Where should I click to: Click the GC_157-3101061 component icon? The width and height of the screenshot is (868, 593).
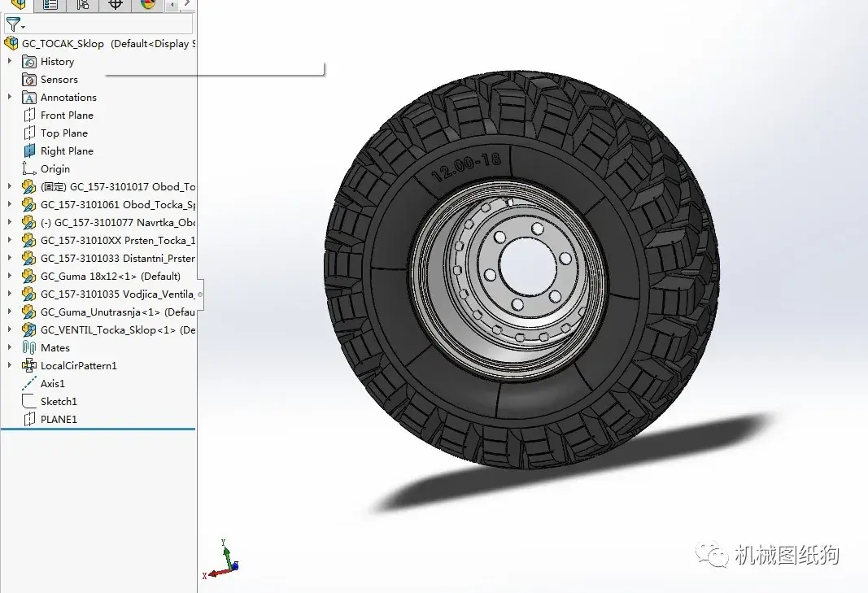[x=28, y=205]
